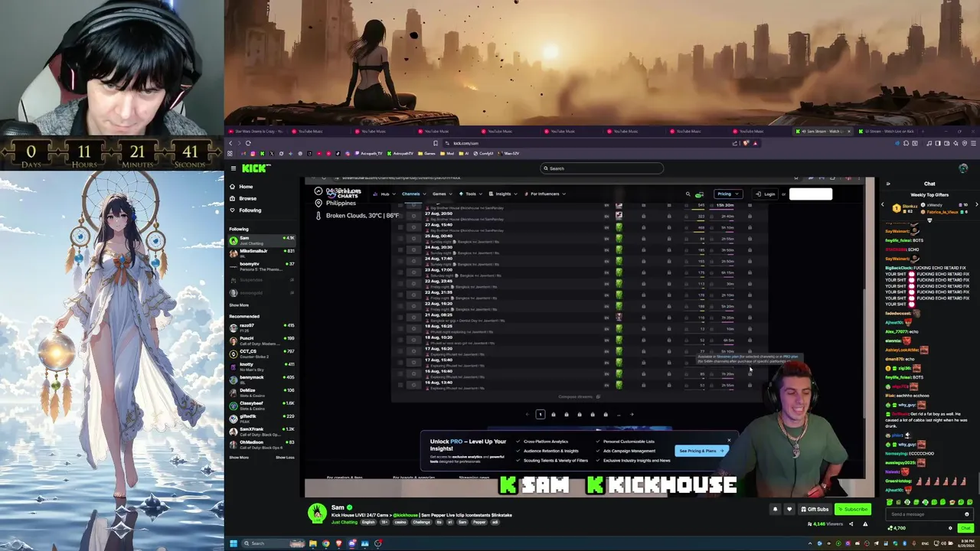Collapse the chat panel arrow
980x551 pixels.
click(888, 184)
